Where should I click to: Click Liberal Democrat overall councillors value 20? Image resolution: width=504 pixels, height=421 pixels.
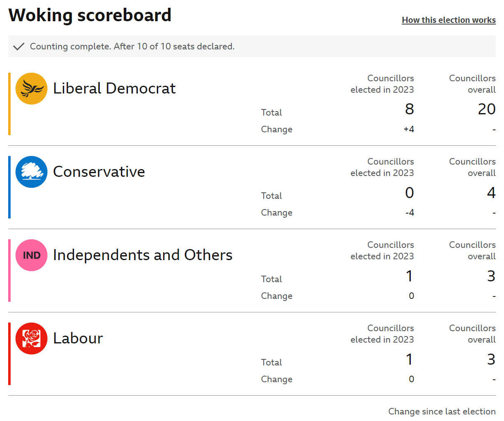[x=486, y=109]
